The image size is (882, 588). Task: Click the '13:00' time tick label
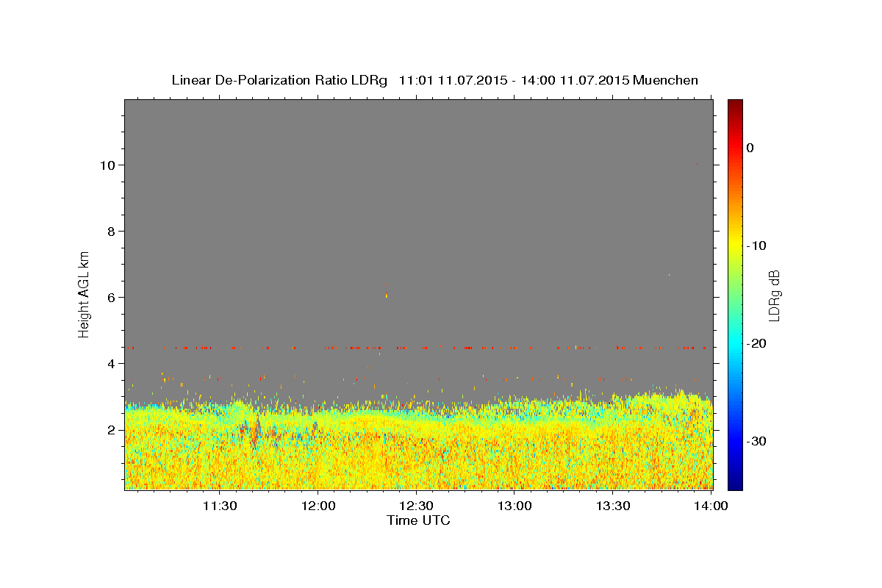(514, 506)
